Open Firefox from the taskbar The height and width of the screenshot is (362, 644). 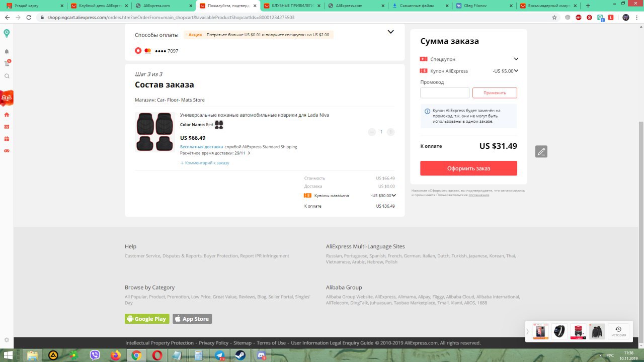116,355
